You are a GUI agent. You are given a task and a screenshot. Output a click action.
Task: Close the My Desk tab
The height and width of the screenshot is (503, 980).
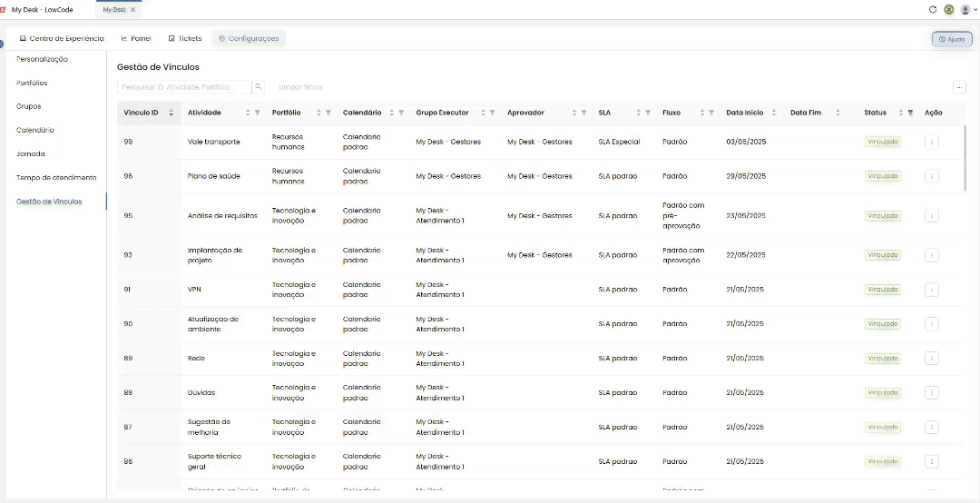(x=133, y=9)
